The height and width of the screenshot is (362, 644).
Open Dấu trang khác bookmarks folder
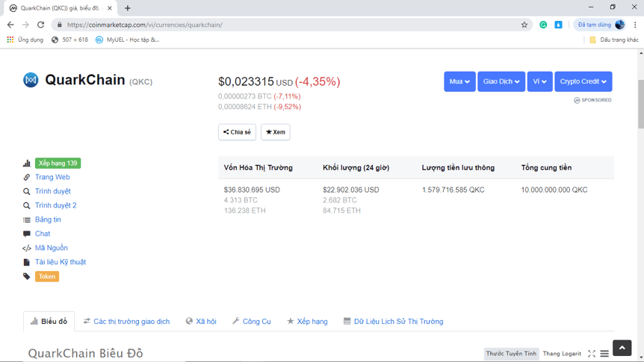click(x=614, y=40)
